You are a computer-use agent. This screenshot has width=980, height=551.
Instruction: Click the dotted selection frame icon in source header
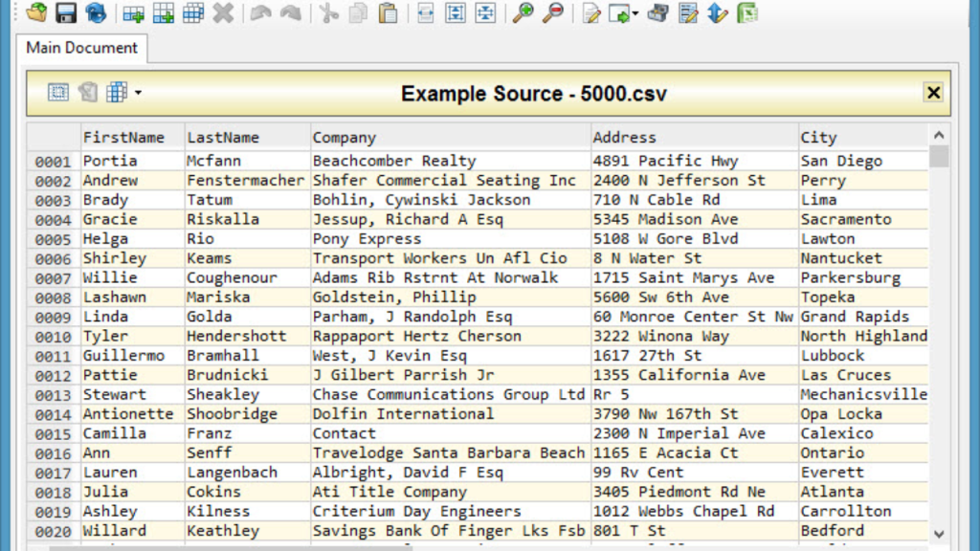tap(58, 93)
